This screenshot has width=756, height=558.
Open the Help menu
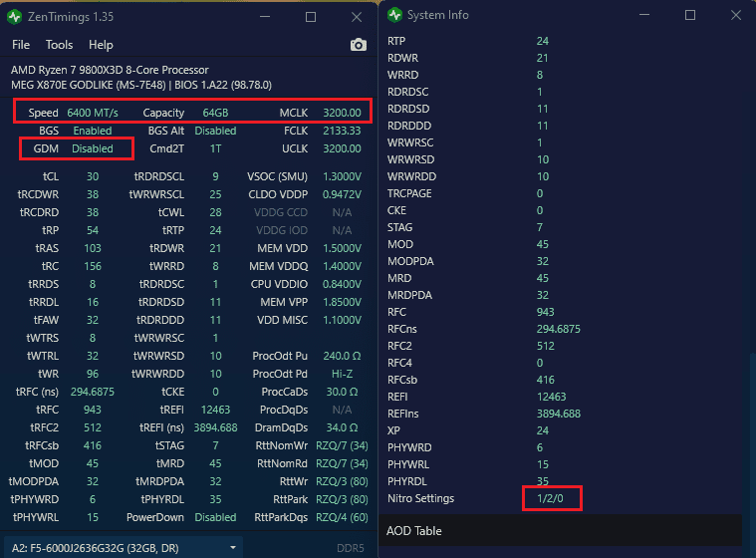101,45
